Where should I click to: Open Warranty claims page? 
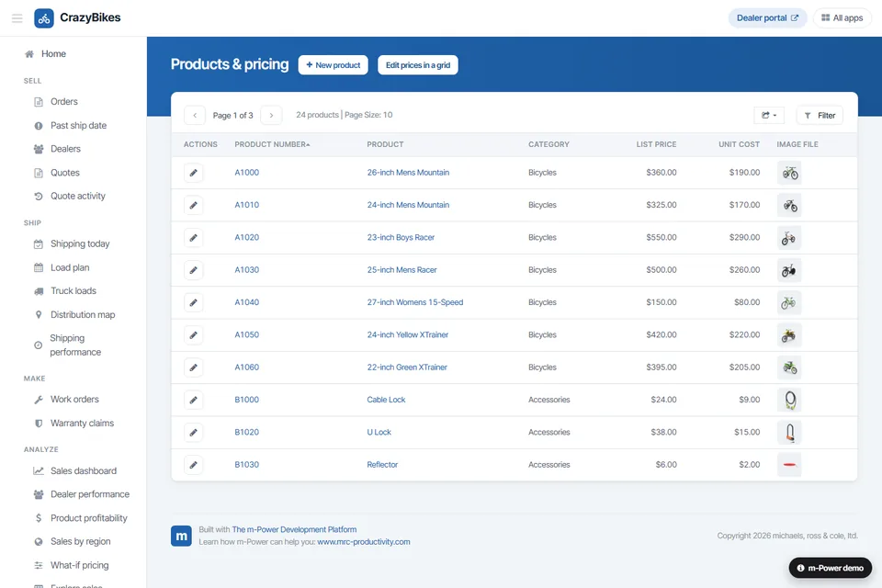coord(74,424)
